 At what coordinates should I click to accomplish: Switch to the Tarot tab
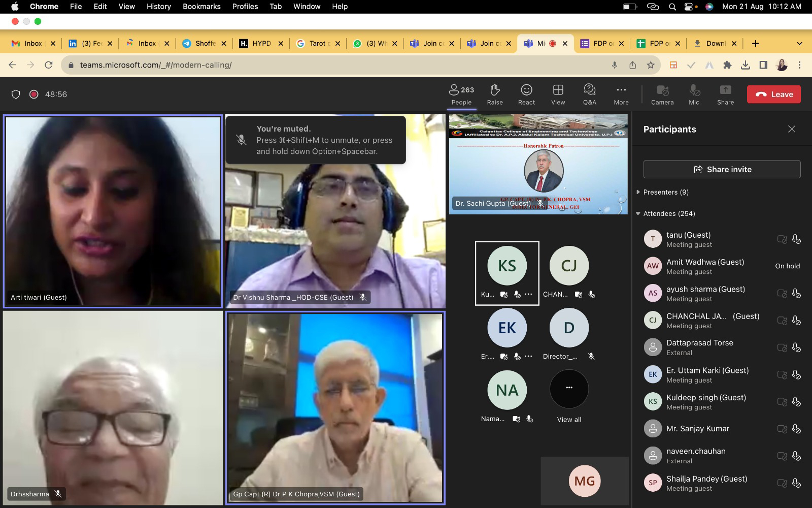(319, 44)
